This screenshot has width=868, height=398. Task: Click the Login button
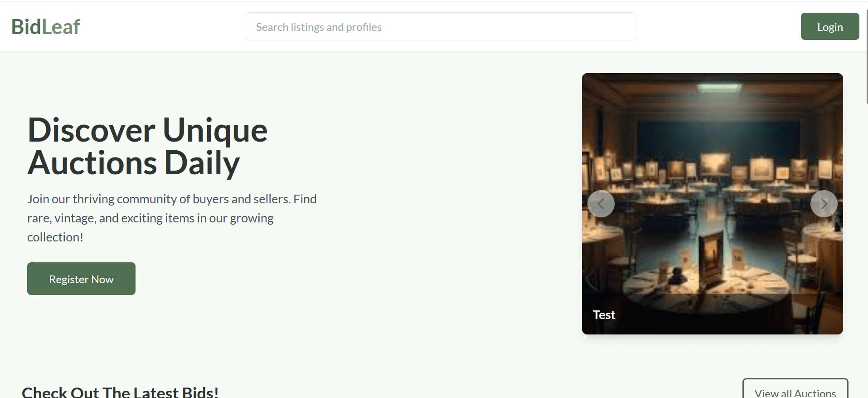[829, 27]
